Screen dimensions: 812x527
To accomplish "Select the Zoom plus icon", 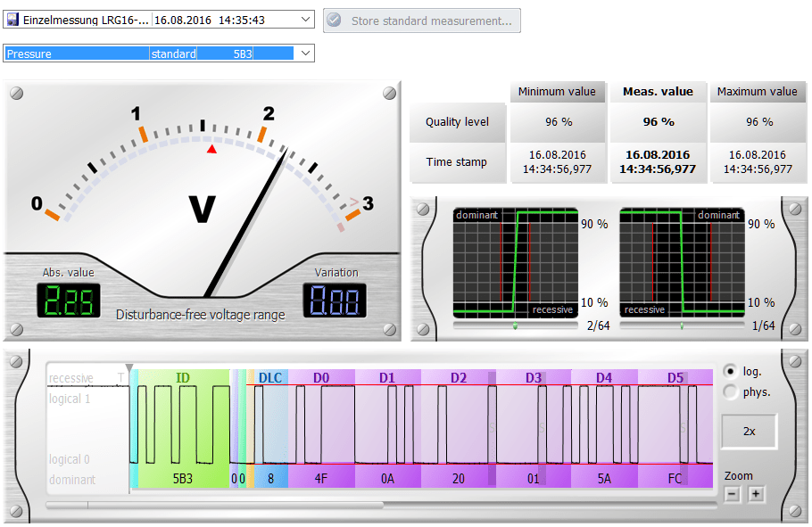I will tap(754, 493).
